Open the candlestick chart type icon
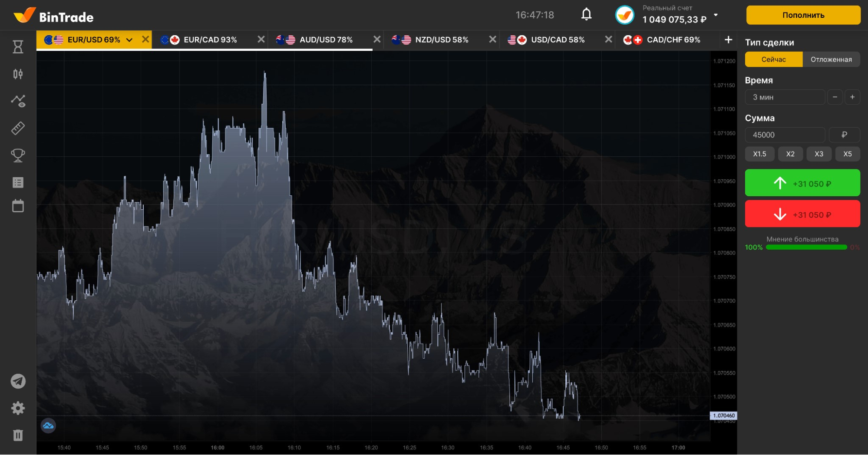The width and height of the screenshot is (868, 455). click(18, 74)
